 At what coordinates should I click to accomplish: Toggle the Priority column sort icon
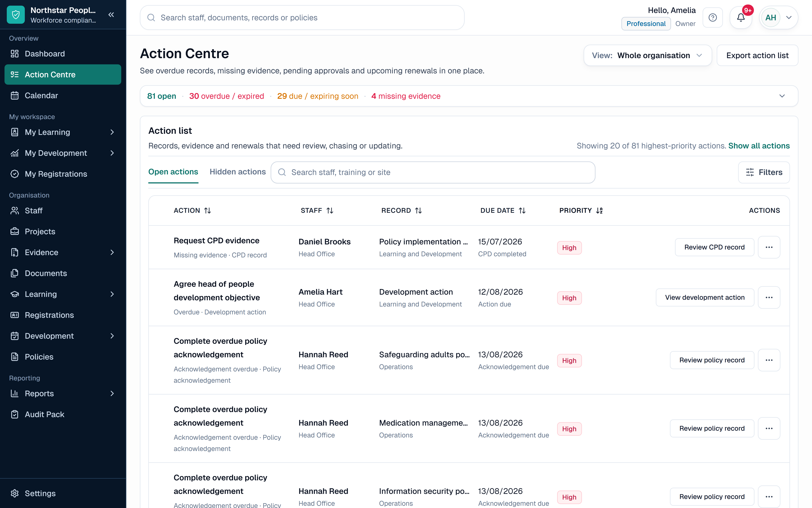pyautogui.click(x=600, y=211)
